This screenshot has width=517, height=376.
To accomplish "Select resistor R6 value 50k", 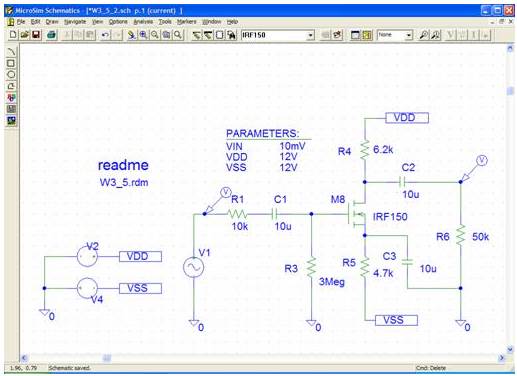I will [x=480, y=237].
